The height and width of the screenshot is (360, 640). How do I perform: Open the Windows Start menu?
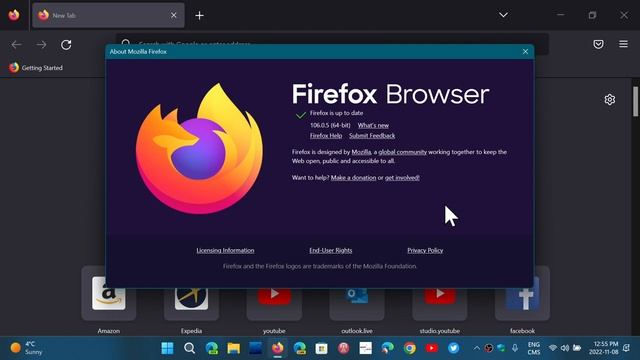coord(167,348)
